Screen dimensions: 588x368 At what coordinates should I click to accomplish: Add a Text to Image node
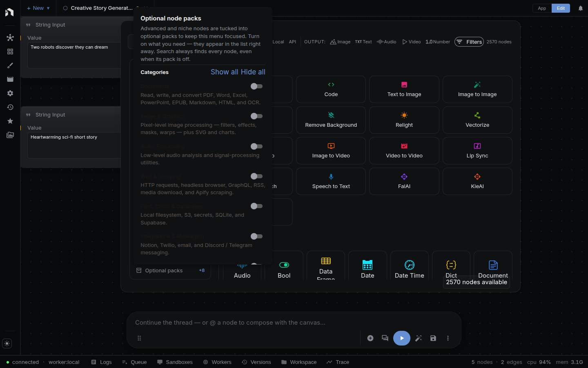click(x=404, y=89)
